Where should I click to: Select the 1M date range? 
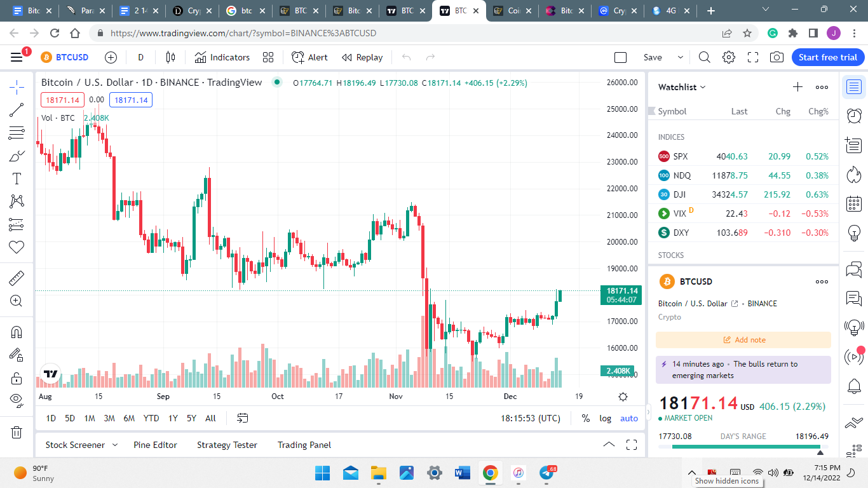(90, 418)
